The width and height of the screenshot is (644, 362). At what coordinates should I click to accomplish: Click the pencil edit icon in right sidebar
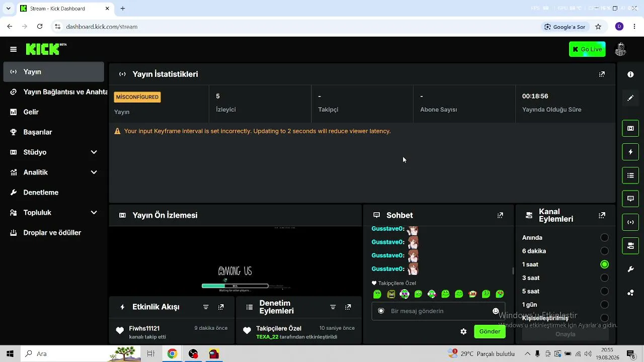630,98
